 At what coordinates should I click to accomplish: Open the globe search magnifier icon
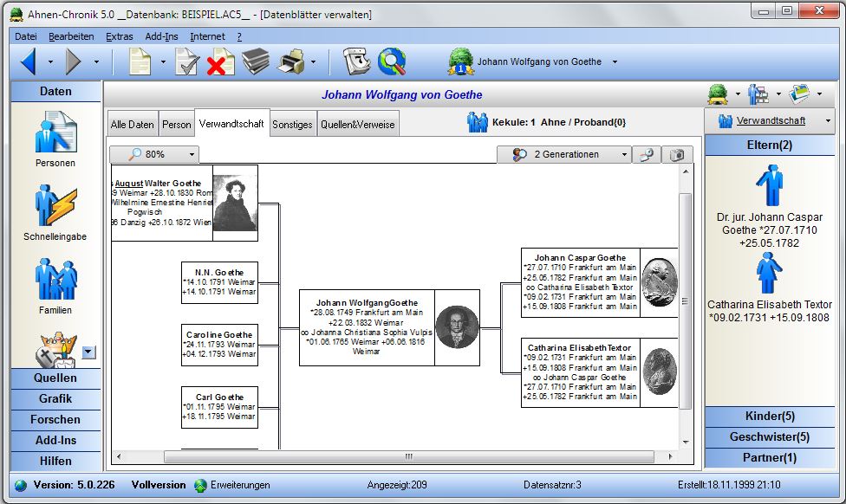pos(393,61)
